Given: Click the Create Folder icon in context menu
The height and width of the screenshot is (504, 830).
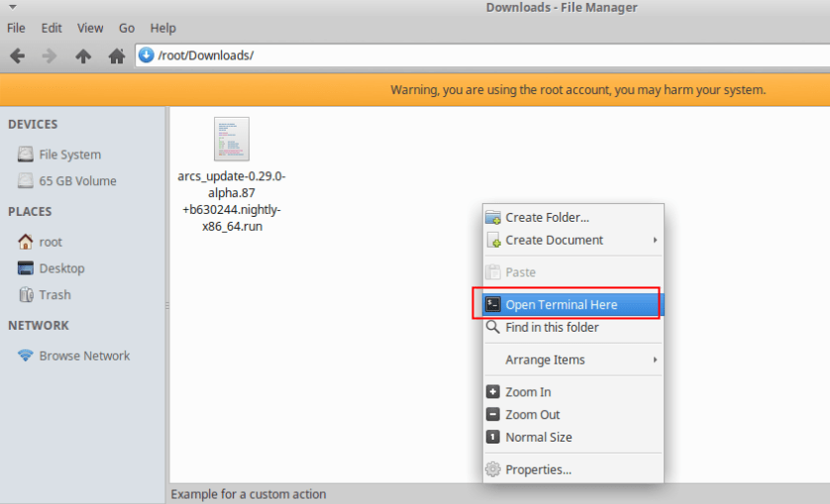Looking at the screenshot, I should (493, 217).
